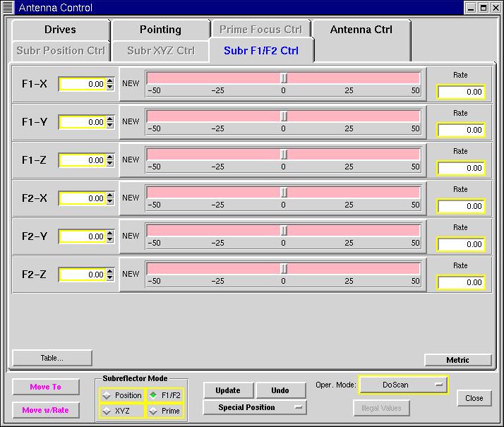
Task: Focus the F2-Z Rate input field
Action: pos(461,282)
